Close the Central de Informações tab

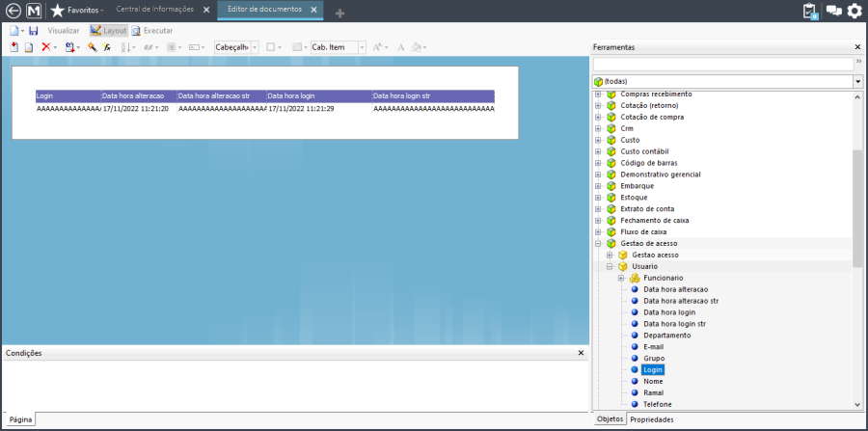pyautogui.click(x=206, y=10)
